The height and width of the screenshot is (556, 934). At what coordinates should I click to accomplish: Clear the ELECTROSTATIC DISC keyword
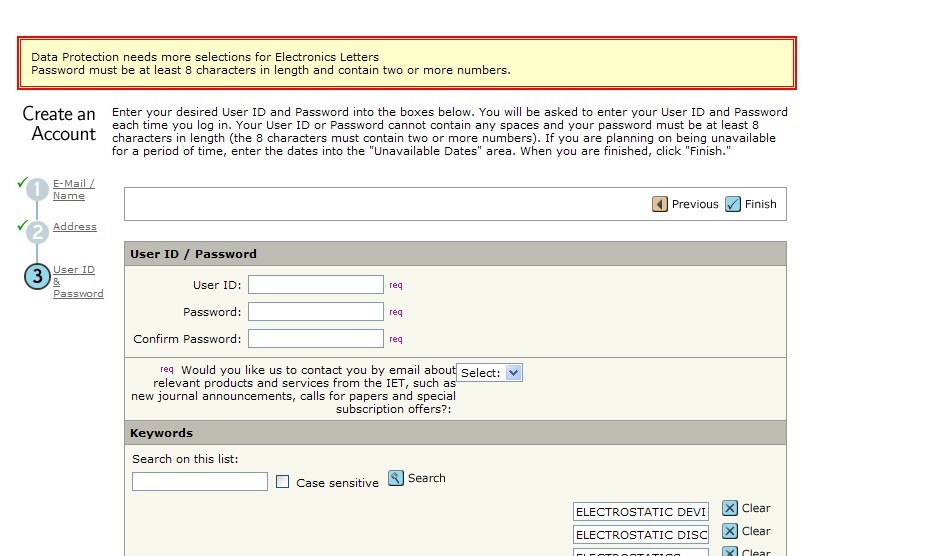(730, 531)
